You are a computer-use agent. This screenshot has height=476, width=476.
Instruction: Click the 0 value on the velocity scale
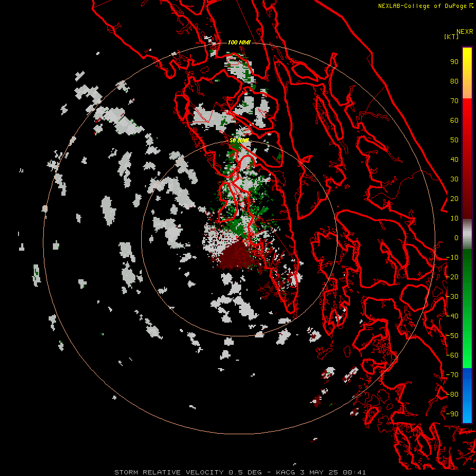click(456, 237)
